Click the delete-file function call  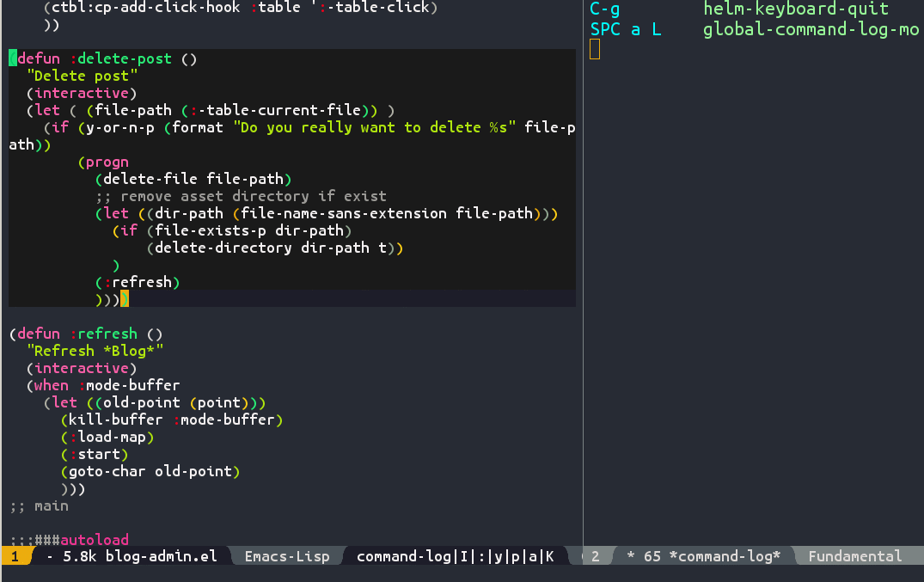pyautogui.click(x=150, y=179)
